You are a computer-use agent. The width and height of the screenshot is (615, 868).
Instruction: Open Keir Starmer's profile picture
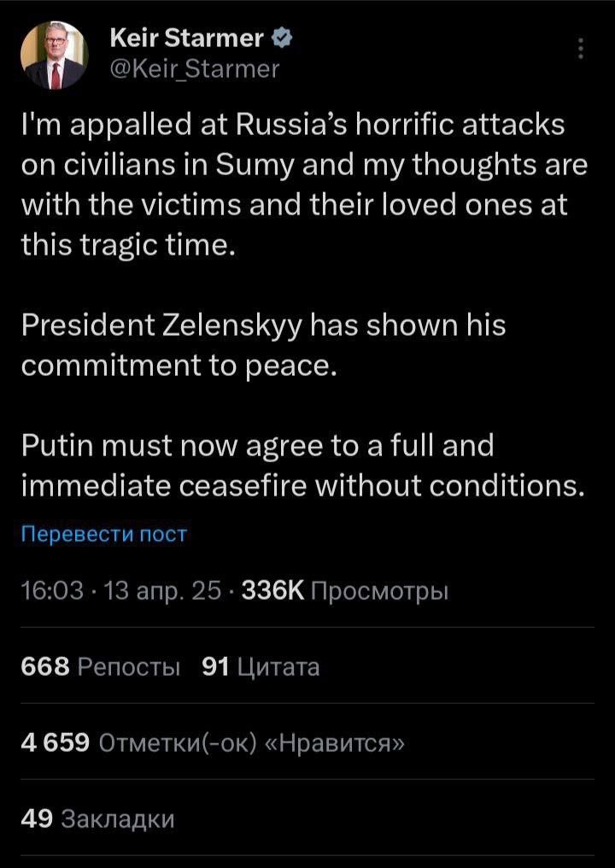pyautogui.click(x=53, y=56)
